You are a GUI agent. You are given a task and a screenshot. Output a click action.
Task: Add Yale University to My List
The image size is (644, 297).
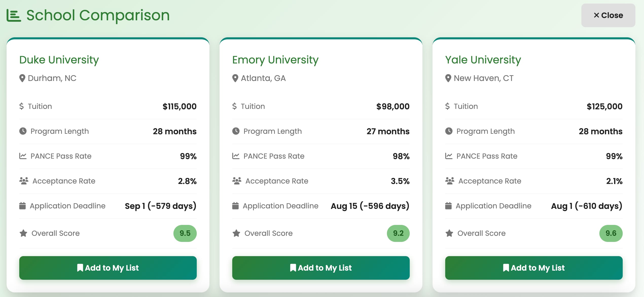[534, 268]
